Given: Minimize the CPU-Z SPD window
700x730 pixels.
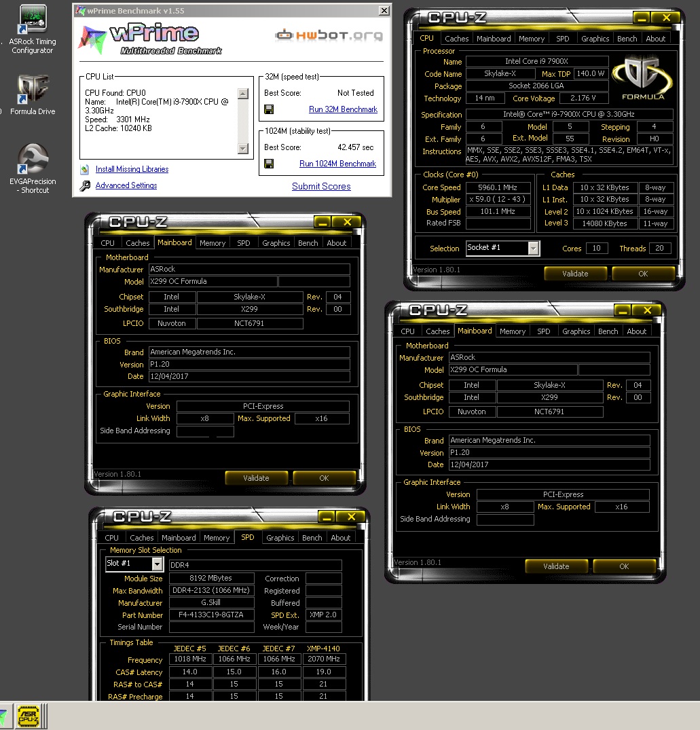Looking at the screenshot, I should [327, 517].
